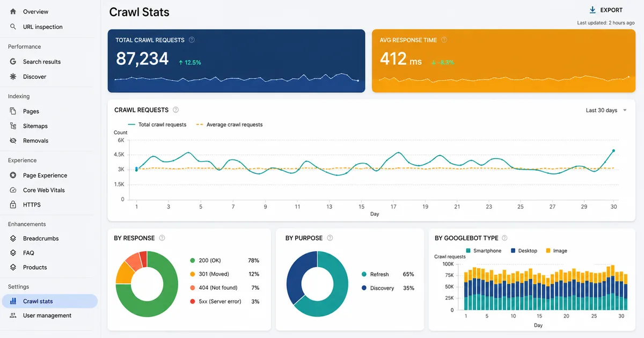The width and height of the screenshot is (644, 338).
Task: Open help icon beside Crawl Requests chart title
Action: pos(175,110)
